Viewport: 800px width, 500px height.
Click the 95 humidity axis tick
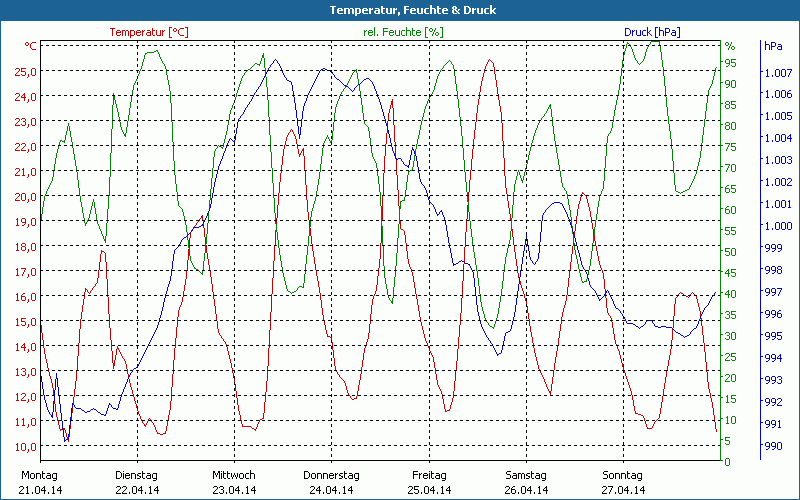[731, 63]
